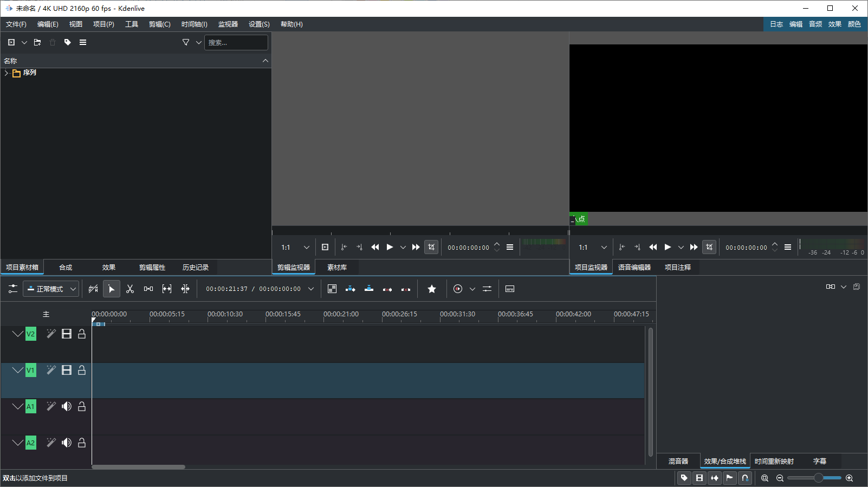The width and height of the screenshot is (868, 487).
Task: Select the spacer tool in timeline toolbar
Action: [148, 289]
